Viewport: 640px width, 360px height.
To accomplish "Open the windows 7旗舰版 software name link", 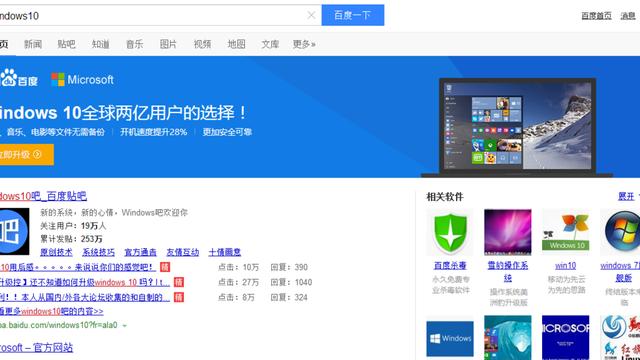I will click(620, 272).
